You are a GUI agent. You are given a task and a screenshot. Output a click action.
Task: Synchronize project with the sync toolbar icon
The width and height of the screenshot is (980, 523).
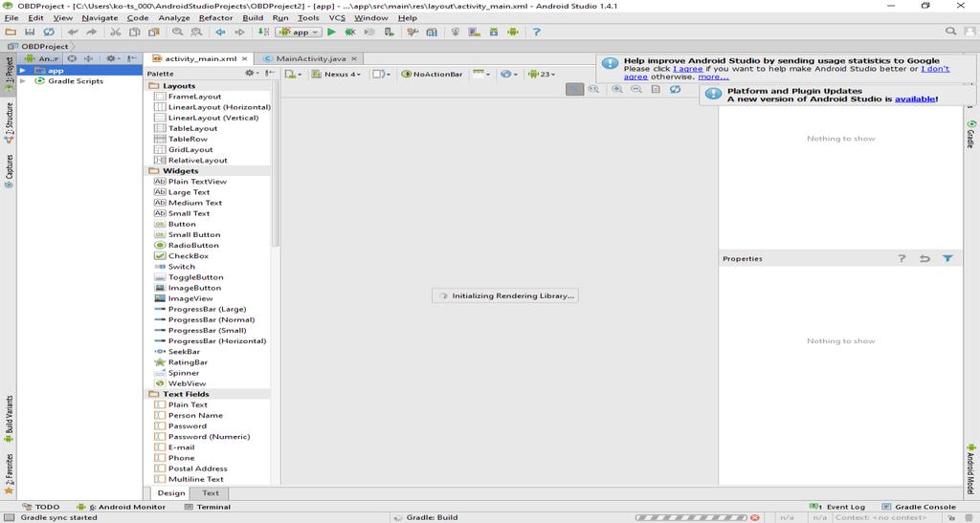pyautogui.click(x=48, y=32)
